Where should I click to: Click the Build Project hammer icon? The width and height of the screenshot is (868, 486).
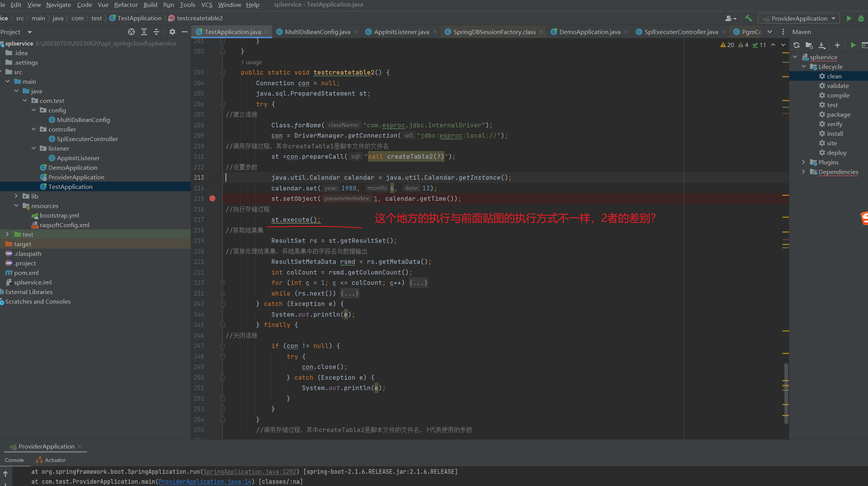click(x=748, y=18)
